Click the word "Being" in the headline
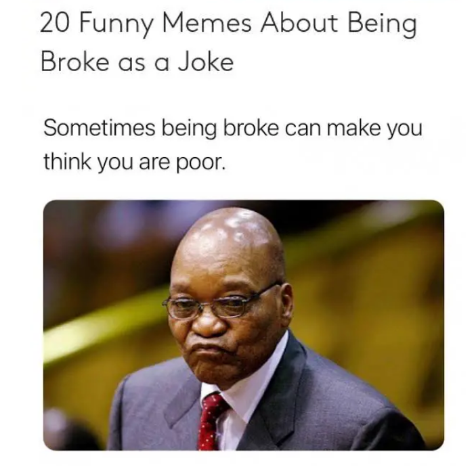Image resolution: width=476 pixels, height=467 pixels. pos(382,25)
